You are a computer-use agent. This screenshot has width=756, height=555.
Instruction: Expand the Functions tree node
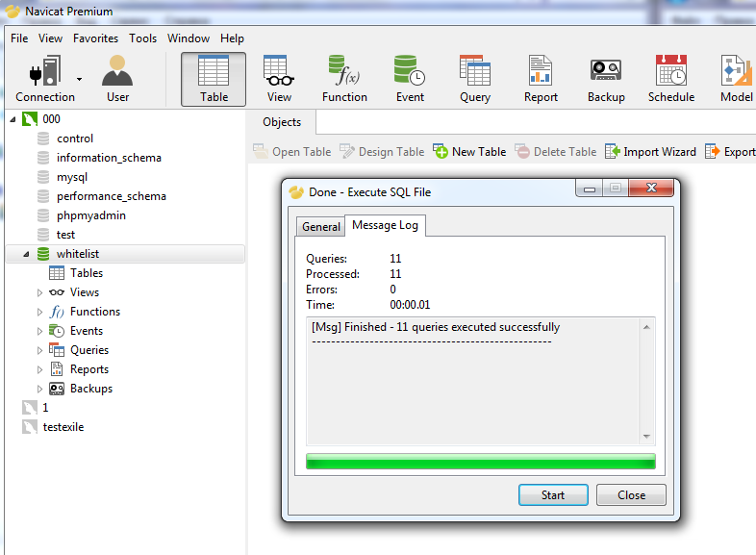click(40, 312)
